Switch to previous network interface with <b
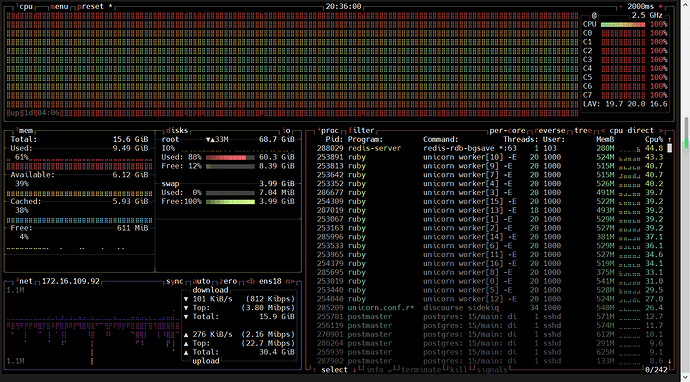Screen dimensions: 690x382 [250, 281]
